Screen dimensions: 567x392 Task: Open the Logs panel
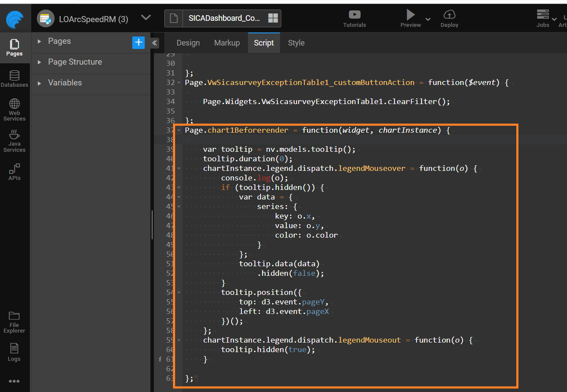14,353
